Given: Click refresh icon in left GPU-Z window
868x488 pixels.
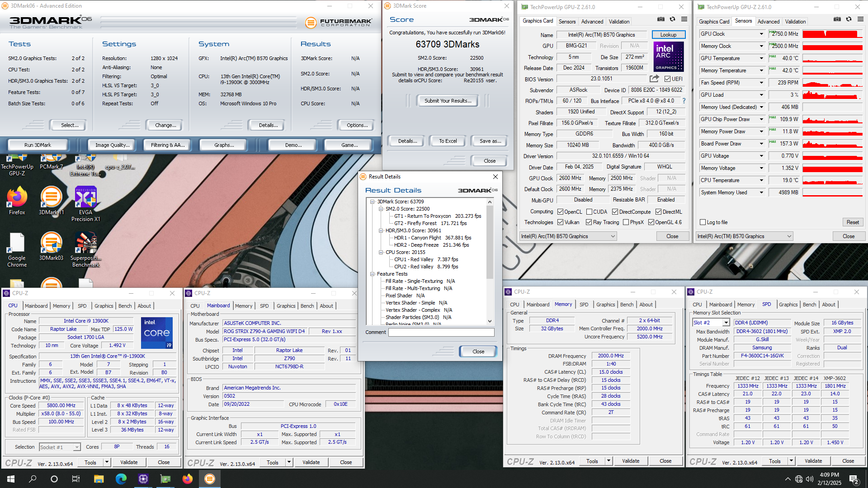Looking at the screenshot, I should tap(673, 19).
